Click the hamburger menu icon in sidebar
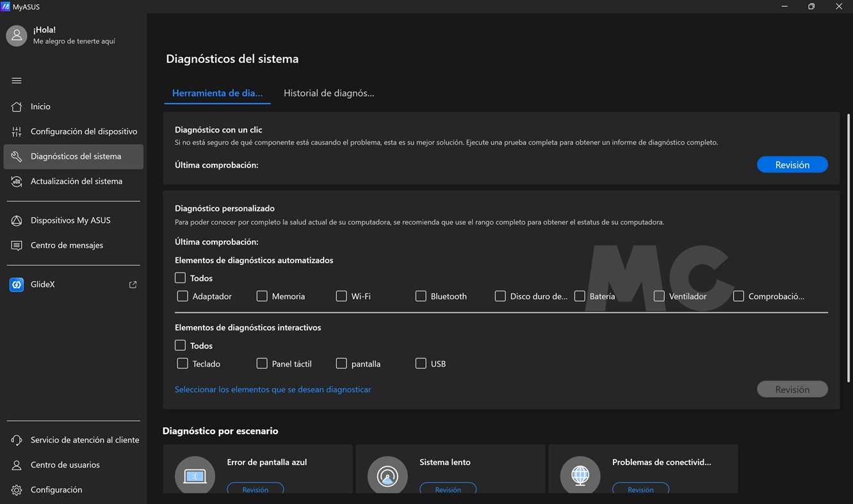The image size is (853, 504). pos(17,81)
